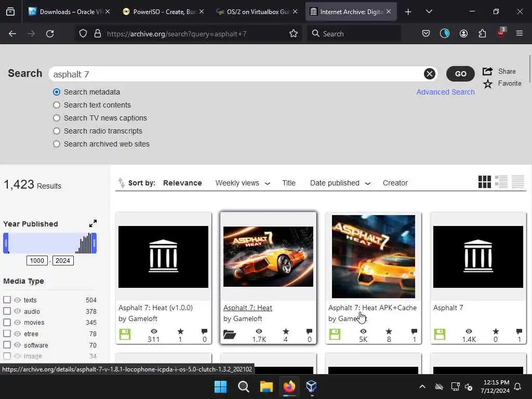Click the right year range slider handle
Image resolution: width=532 pixels, height=399 pixels.
94,243
